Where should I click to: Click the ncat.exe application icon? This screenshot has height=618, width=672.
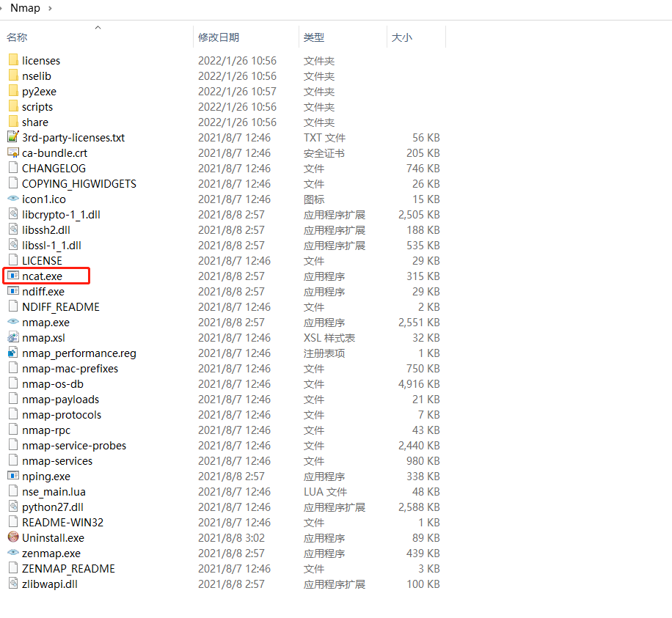coord(13,276)
